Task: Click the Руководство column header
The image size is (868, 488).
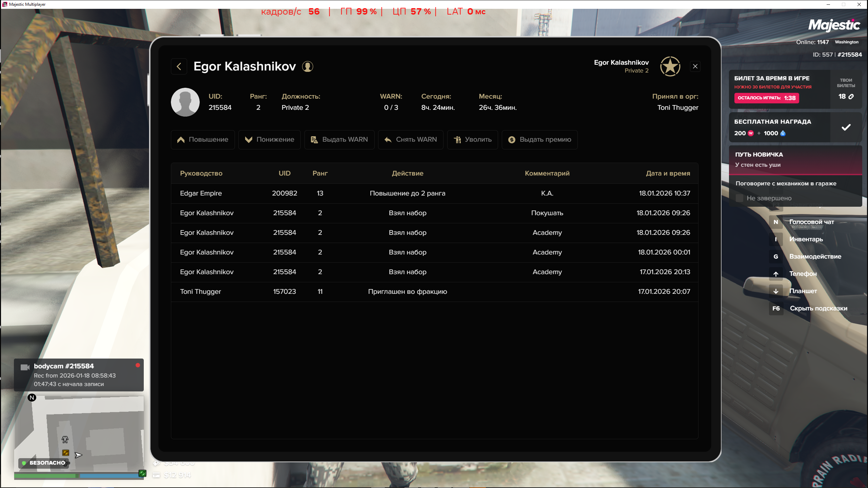Action: point(201,173)
